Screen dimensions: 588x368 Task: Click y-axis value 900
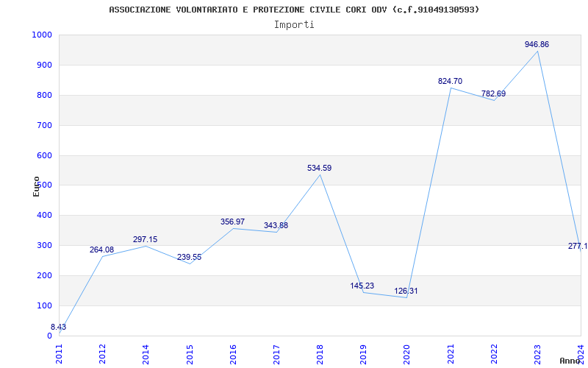click(44, 65)
